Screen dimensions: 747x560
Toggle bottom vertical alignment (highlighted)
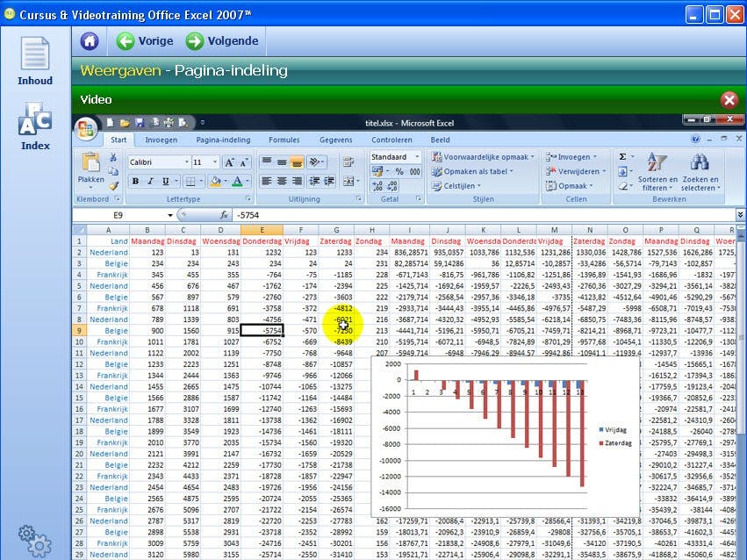pyautogui.click(x=297, y=162)
